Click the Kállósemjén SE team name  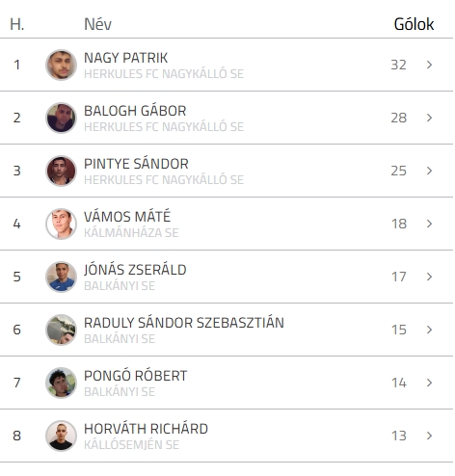pos(131,445)
